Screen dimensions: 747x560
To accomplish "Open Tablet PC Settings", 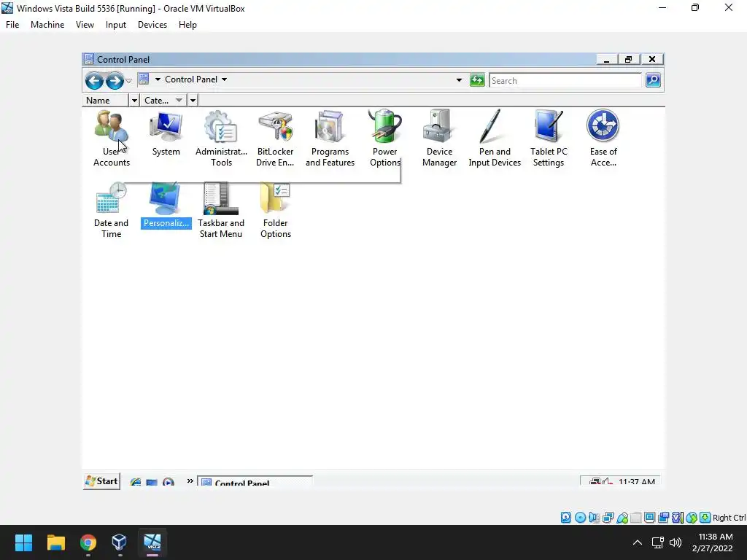I will pyautogui.click(x=549, y=138).
